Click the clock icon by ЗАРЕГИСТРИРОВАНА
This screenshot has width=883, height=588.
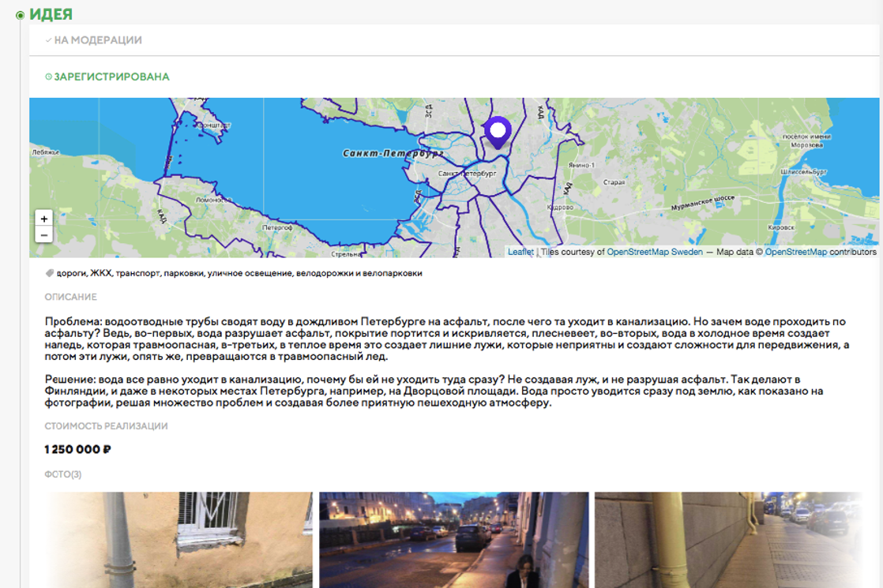click(x=48, y=77)
